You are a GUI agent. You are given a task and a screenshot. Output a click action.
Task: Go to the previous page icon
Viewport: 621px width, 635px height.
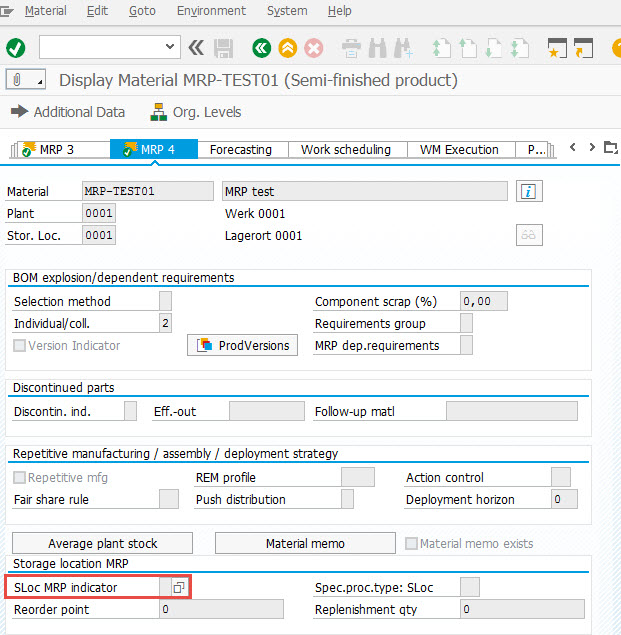[467, 48]
